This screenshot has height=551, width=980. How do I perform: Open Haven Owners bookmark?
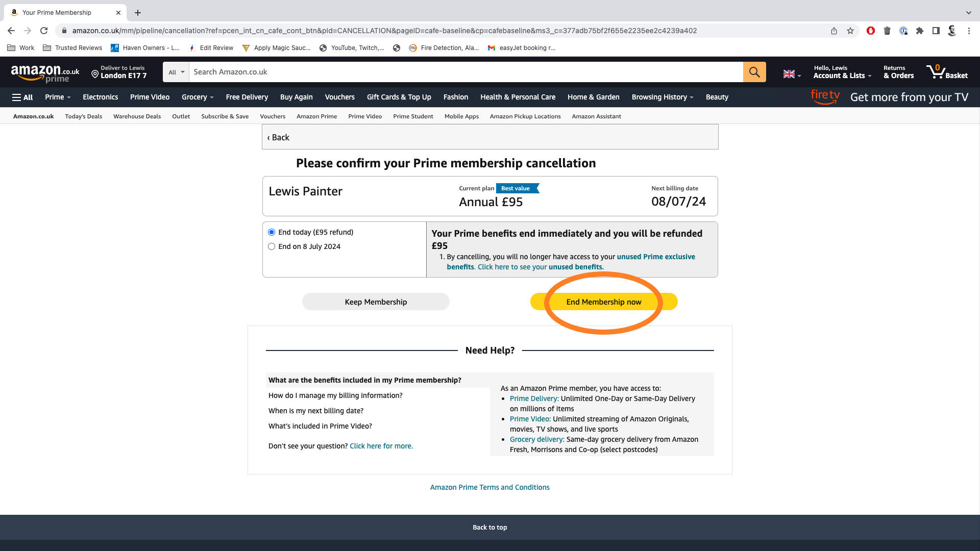coord(145,48)
